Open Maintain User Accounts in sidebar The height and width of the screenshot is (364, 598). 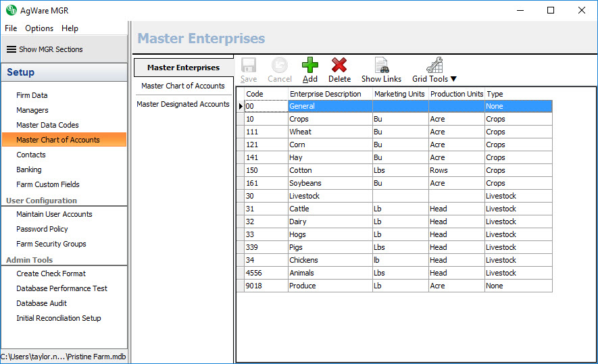point(54,214)
